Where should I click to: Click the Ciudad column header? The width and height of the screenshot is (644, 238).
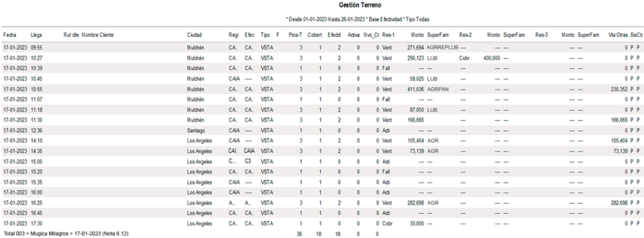coord(194,35)
